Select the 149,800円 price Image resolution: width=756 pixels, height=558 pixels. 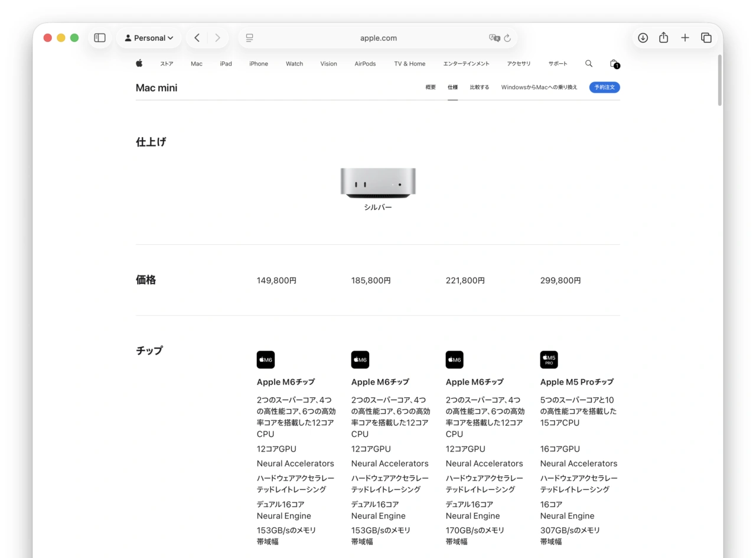[x=276, y=280]
